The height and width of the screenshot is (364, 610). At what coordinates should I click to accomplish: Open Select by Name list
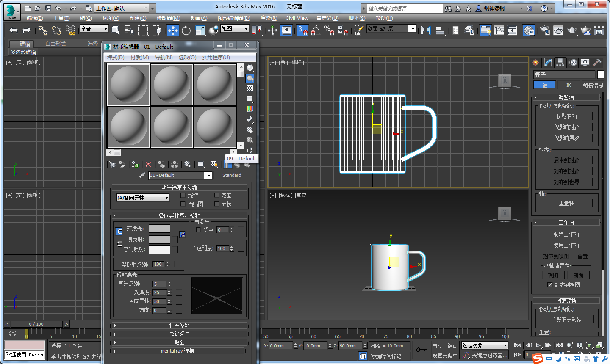(129, 30)
